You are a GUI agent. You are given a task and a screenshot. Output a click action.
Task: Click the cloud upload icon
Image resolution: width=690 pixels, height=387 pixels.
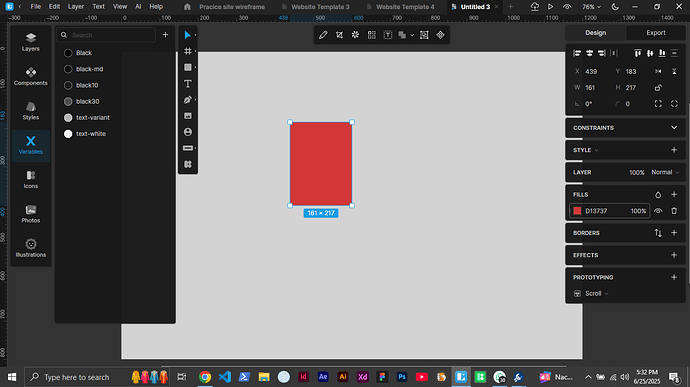tap(535, 7)
